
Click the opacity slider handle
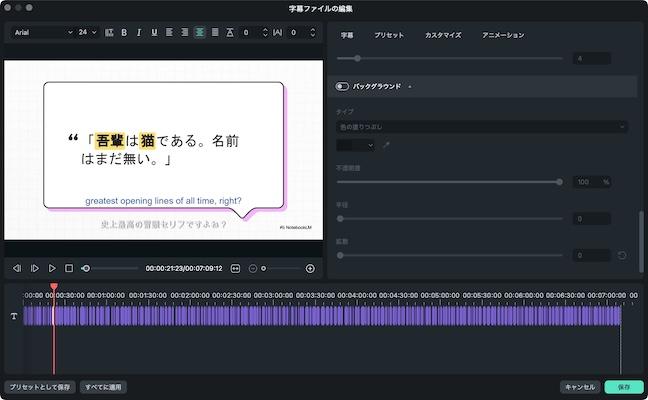point(559,182)
